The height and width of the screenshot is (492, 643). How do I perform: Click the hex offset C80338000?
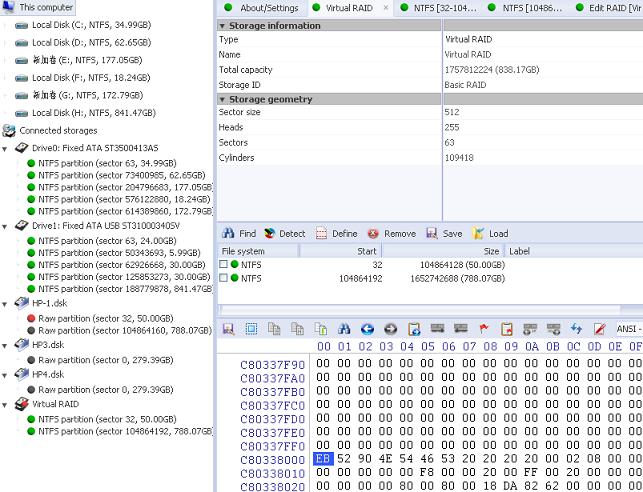click(x=272, y=460)
